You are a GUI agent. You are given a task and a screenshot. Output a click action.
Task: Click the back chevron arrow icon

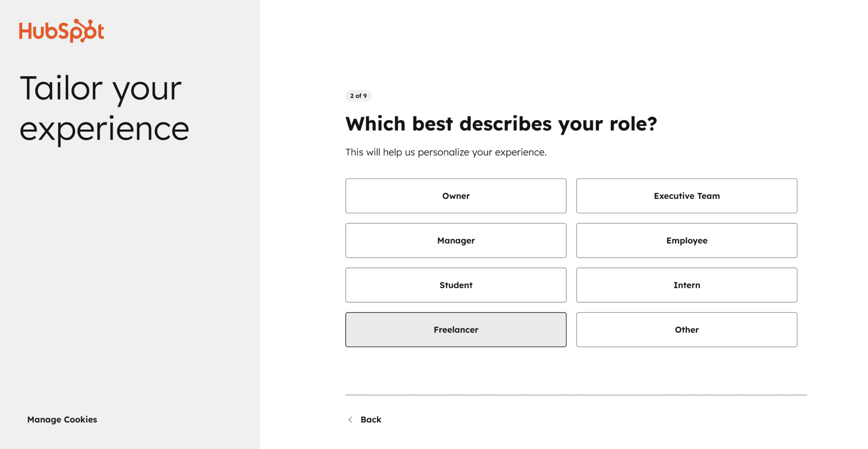coord(351,419)
